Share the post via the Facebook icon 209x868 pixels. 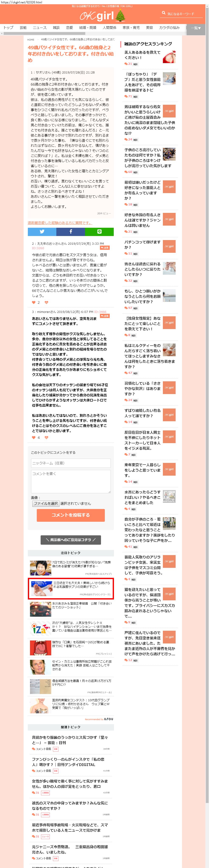point(70,232)
